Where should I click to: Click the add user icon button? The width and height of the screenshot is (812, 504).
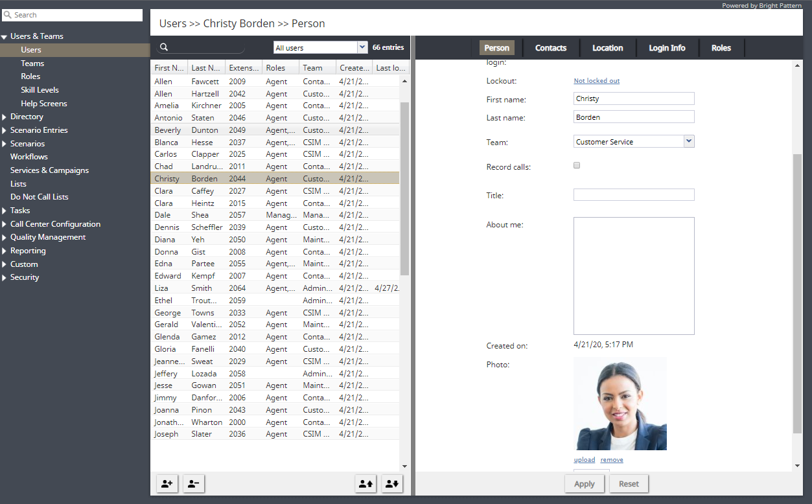coord(167,483)
